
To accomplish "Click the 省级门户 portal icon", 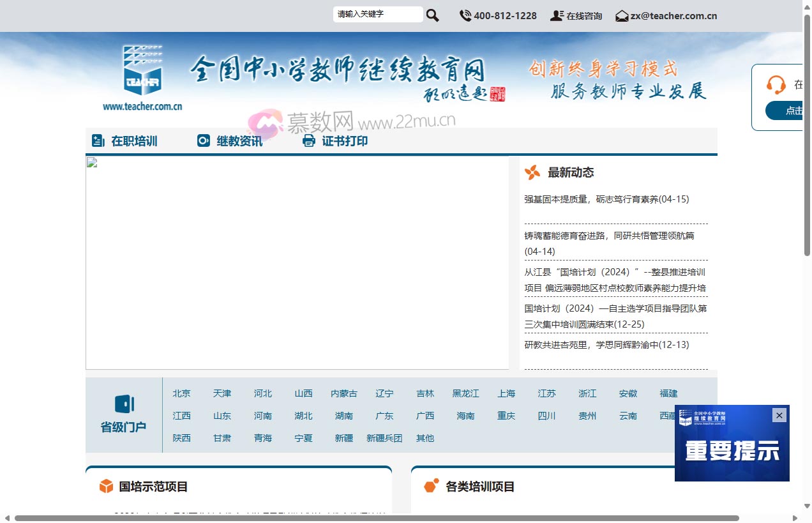I will (x=124, y=404).
